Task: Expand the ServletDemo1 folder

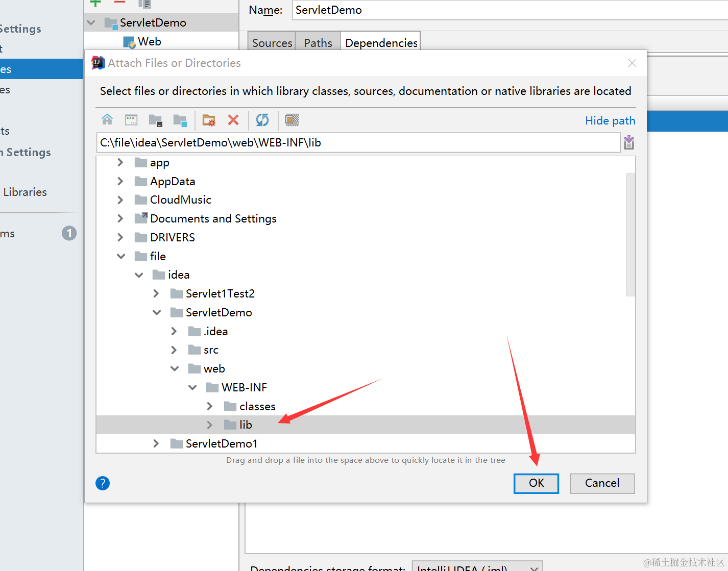Action: [x=156, y=443]
